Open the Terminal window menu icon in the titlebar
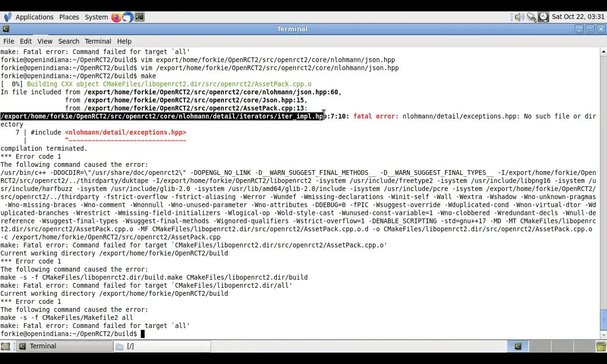This screenshot has width=607, height=364. [x=5, y=29]
